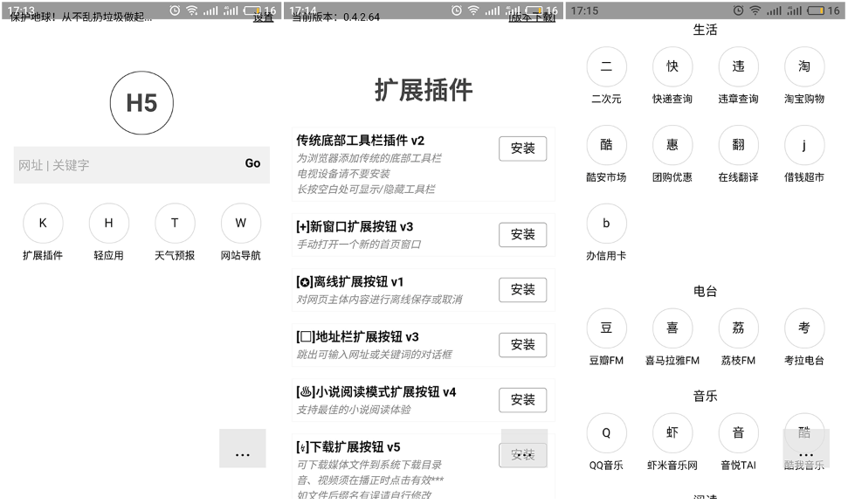848x504 pixels.
Task: Click the 生活 section heading
Action: coord(706,30)
